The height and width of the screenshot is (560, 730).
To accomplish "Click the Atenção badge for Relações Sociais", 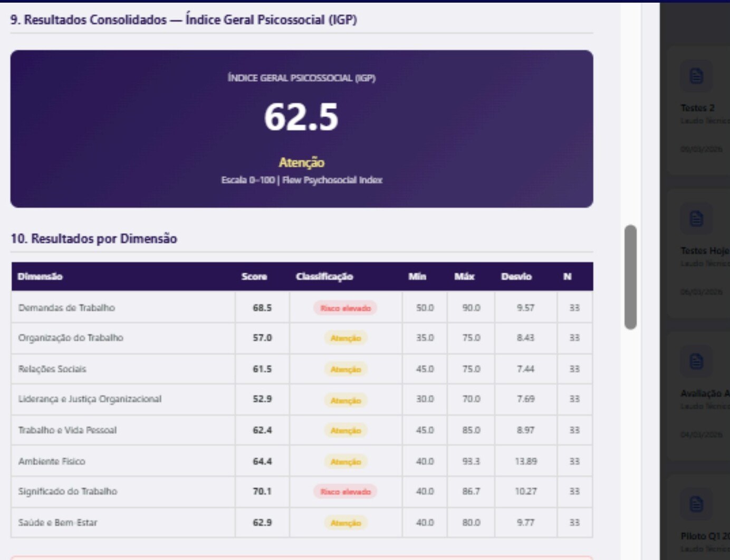I will point(345,370).
